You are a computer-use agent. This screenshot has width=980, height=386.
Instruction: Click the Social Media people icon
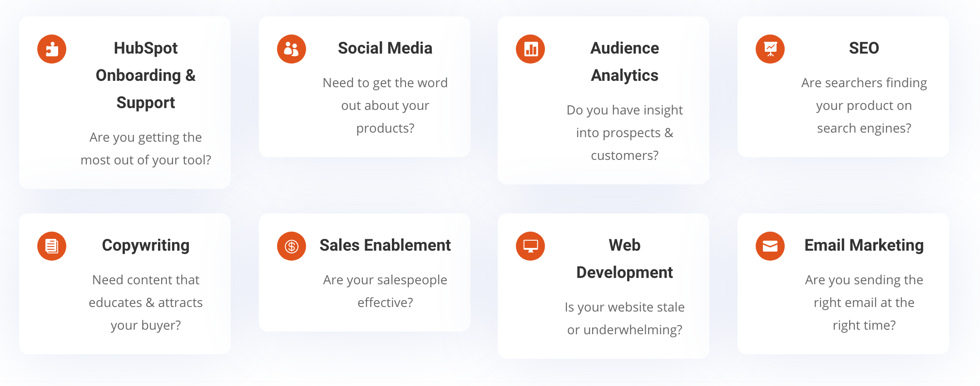[292, 49]
